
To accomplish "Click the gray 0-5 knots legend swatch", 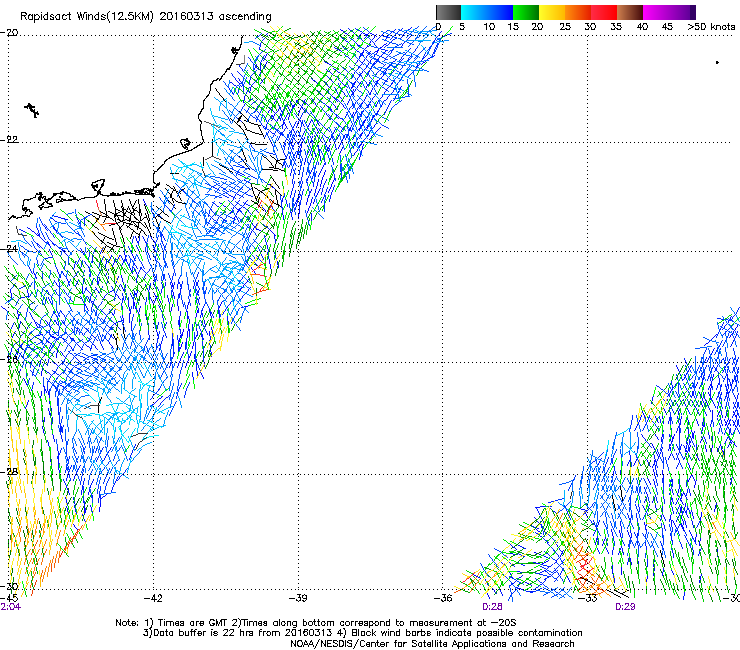I will [x=448, y=12].
